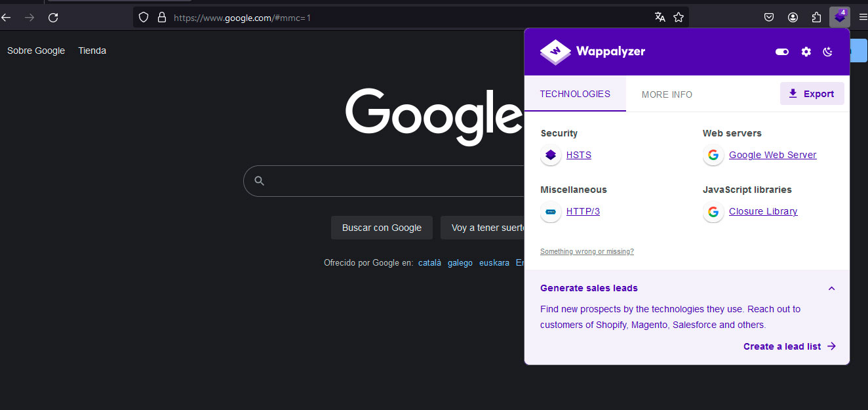This screenshot has width=868, height=410.
Task: Switch to the Technologies tab
Action: tap(575, 94)
